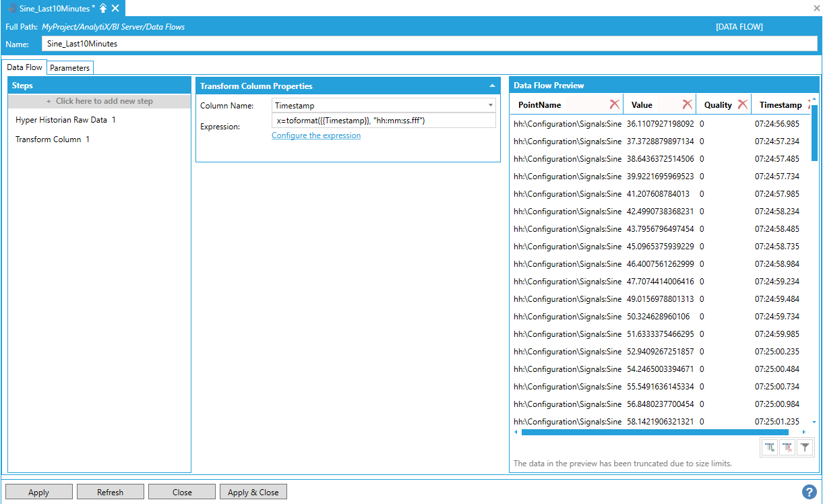Image resolution: width=823 pixels, height=504 pixels.
Task: Click here to add new step
Action: (x=100, y=101)
